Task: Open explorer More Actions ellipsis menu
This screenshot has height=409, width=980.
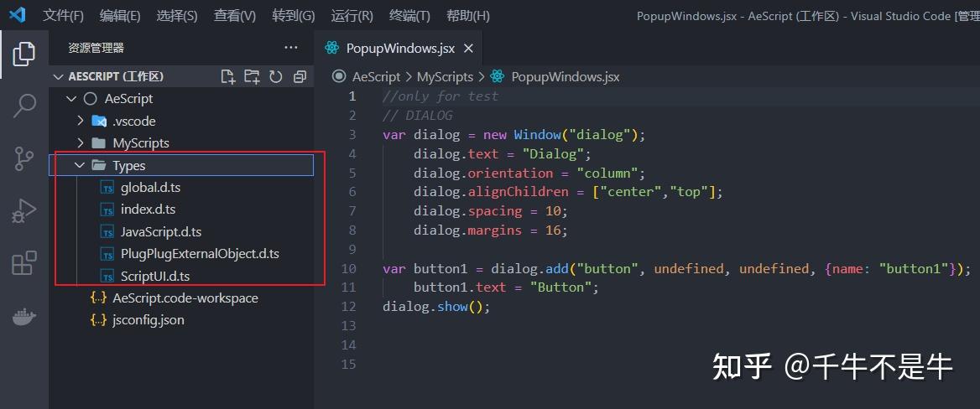Action: pyautogui.click(x=290, y=48)
